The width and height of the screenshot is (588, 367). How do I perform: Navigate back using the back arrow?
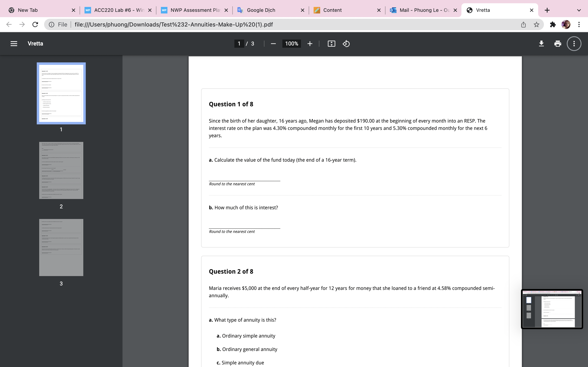click(x=9, y=24)
